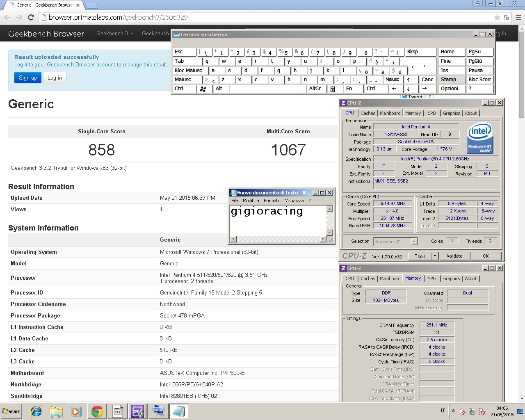Click the browser forward arrow
Viewport: 525px width, 420px height.
coord(19,17)
